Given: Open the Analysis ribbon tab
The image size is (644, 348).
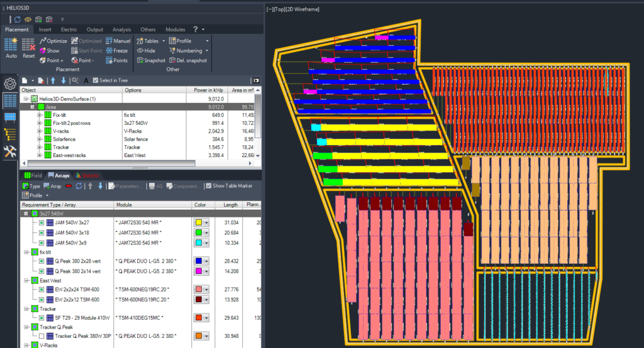Looking at the screenshot, I should pos(121,30).
